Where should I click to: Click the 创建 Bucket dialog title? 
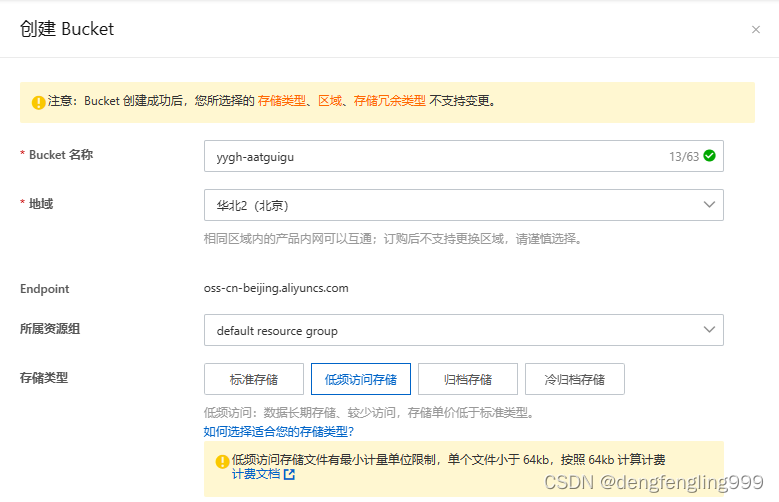pyautogui.click(x=67, y=29)
